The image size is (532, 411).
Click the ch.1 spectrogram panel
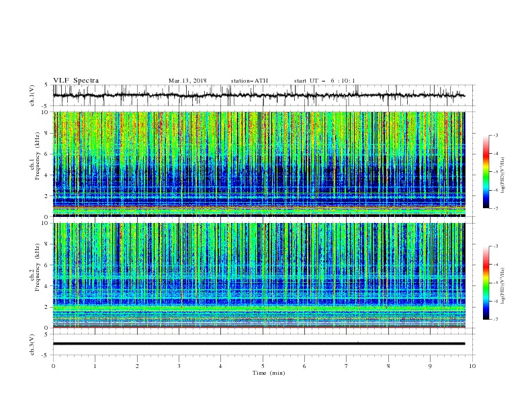[259, 164]
